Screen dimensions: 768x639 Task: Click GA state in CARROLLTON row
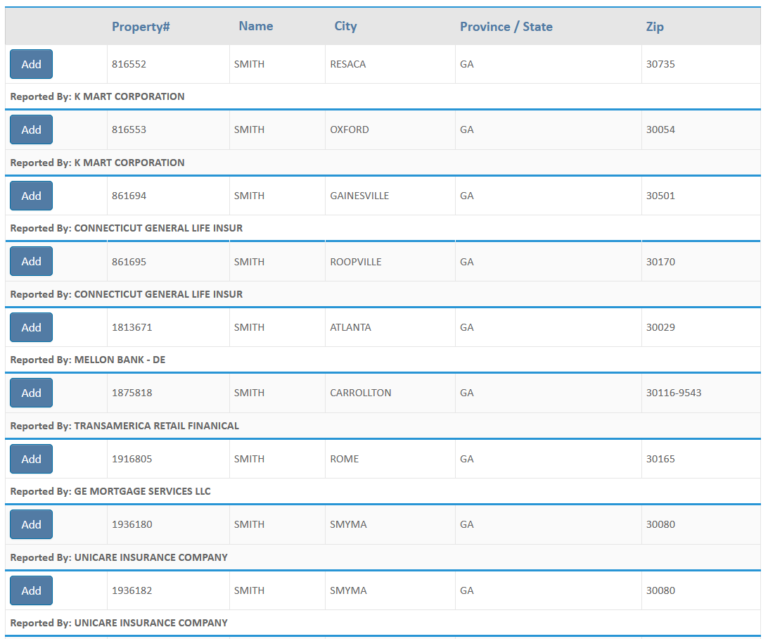(x=466, y=393)
